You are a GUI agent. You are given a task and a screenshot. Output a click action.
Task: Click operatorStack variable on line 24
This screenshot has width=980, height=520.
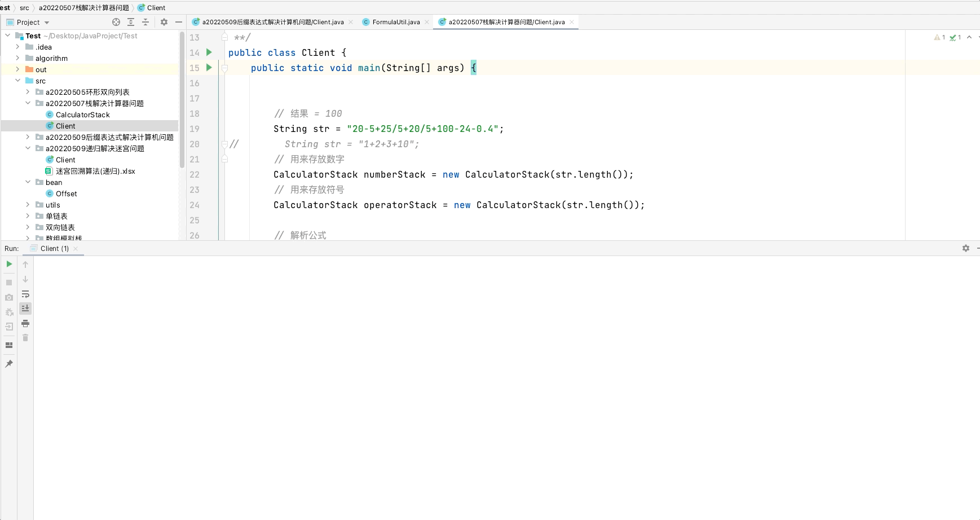coord(400,205)
